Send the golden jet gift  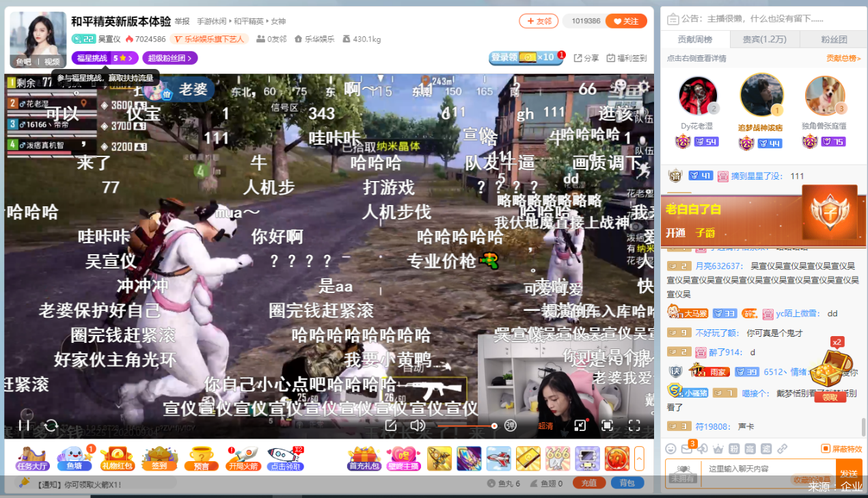pos(439,458)
